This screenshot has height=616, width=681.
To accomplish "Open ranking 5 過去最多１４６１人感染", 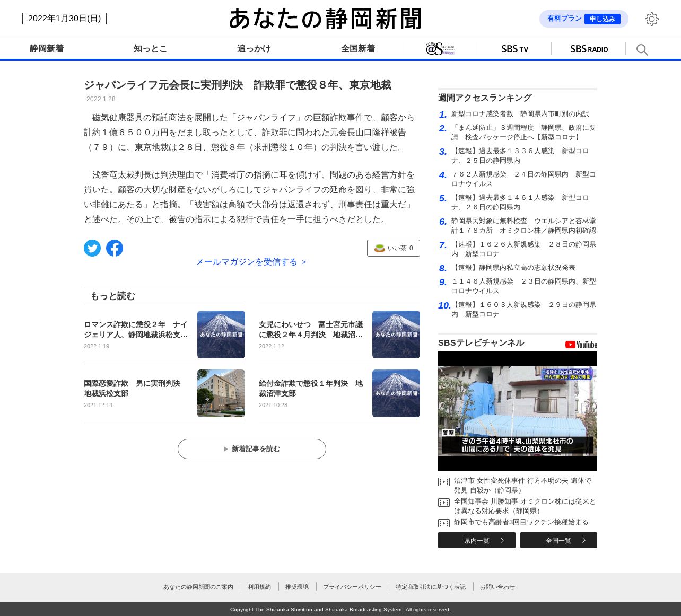I will [520, 203].
